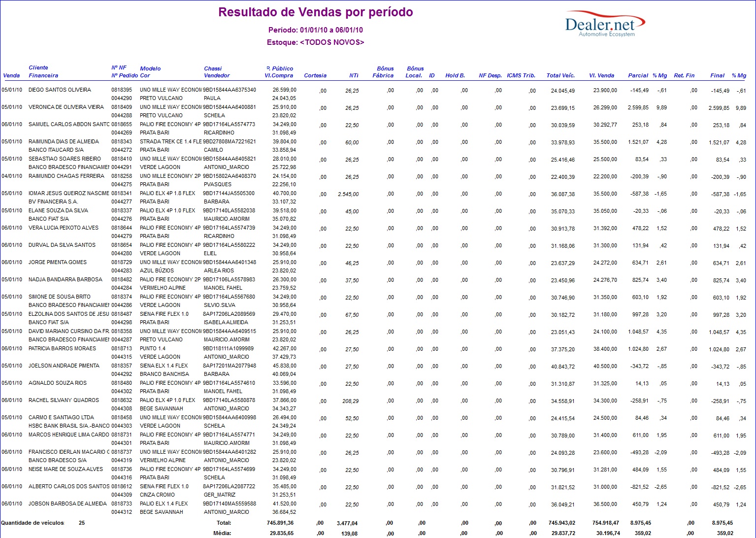Select client SEBASTIAO SOARES RIBEIRO
The height and width of the screenshot is (538, 756).
65,159
